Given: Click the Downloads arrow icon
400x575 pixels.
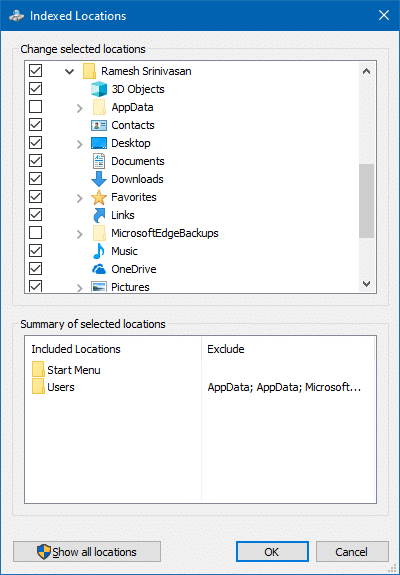Looking at the screenshot, I should tap(99, 179).
